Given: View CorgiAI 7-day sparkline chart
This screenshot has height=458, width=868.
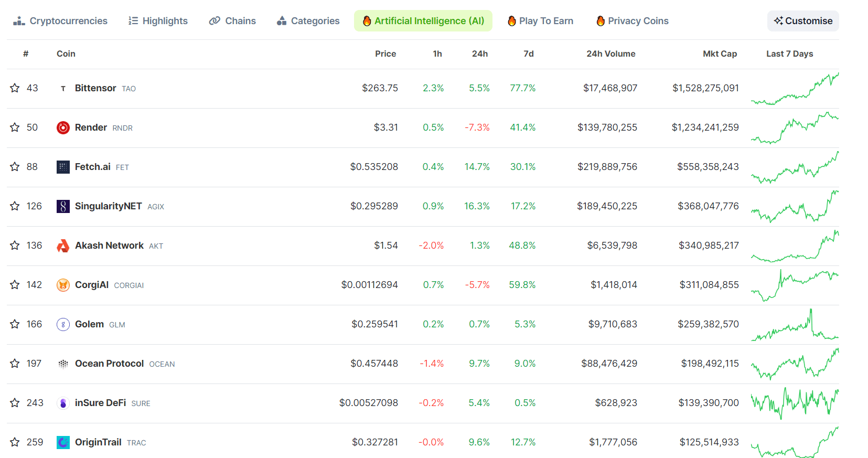Looking at the screenshot, I should coord(795,285).
